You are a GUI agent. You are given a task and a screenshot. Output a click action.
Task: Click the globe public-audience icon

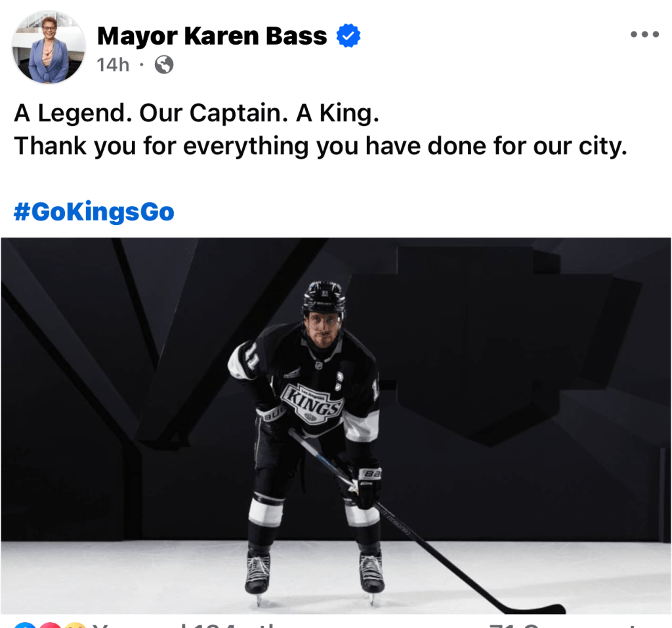coord(163,65)
